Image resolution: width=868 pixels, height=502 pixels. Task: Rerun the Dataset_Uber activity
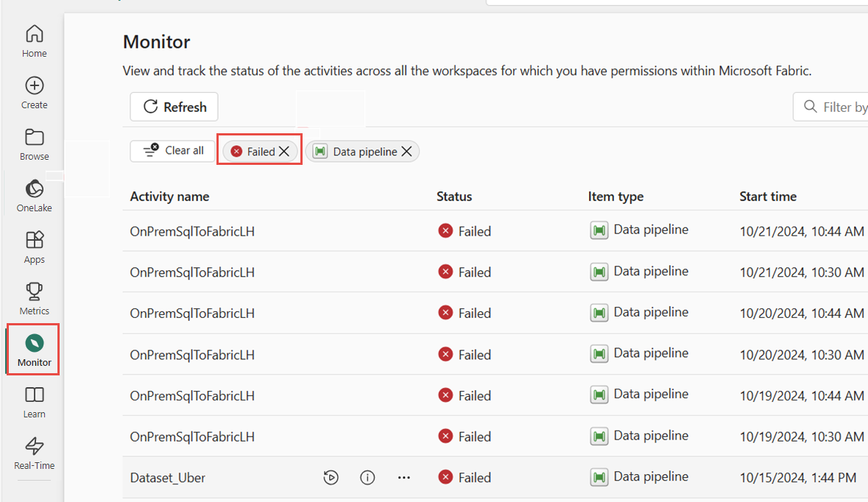click(x=331, y=478)
